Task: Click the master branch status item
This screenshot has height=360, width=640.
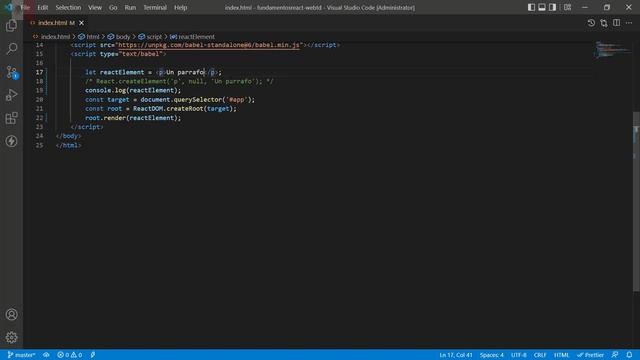Action: 21,355
